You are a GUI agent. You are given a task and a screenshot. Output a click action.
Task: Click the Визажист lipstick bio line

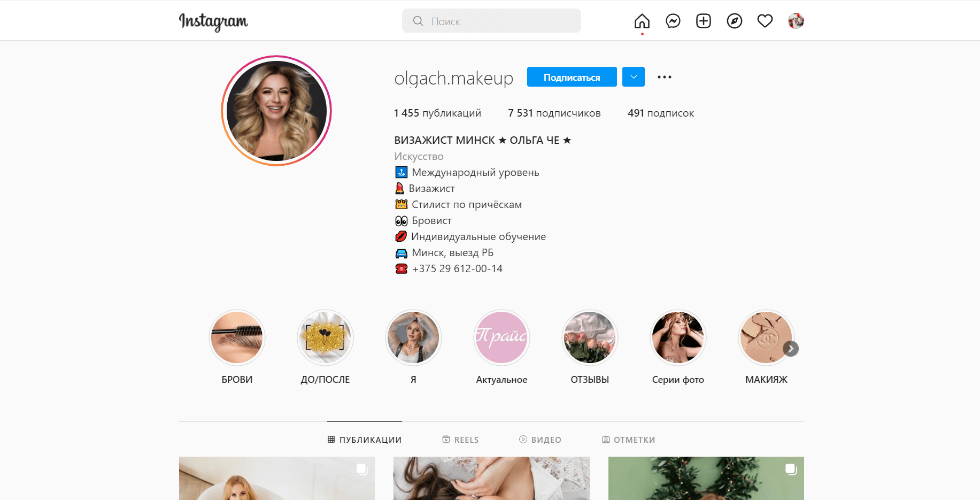click(425, 188)
